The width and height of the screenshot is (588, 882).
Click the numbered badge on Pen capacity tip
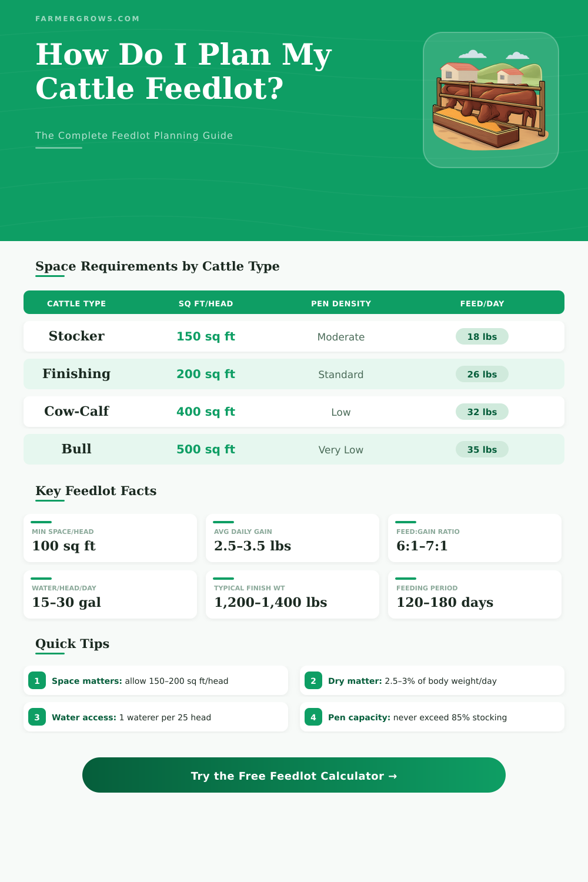point(313,717)
